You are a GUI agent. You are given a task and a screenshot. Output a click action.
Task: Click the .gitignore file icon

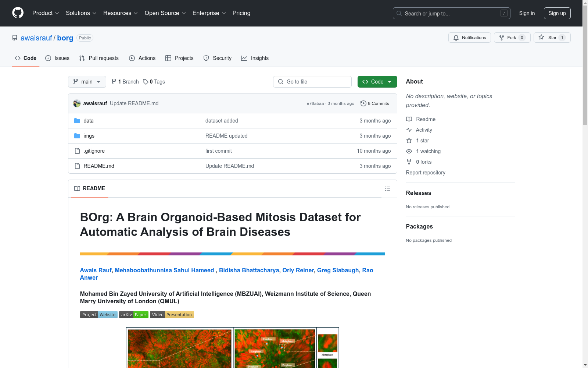(77, 151)
